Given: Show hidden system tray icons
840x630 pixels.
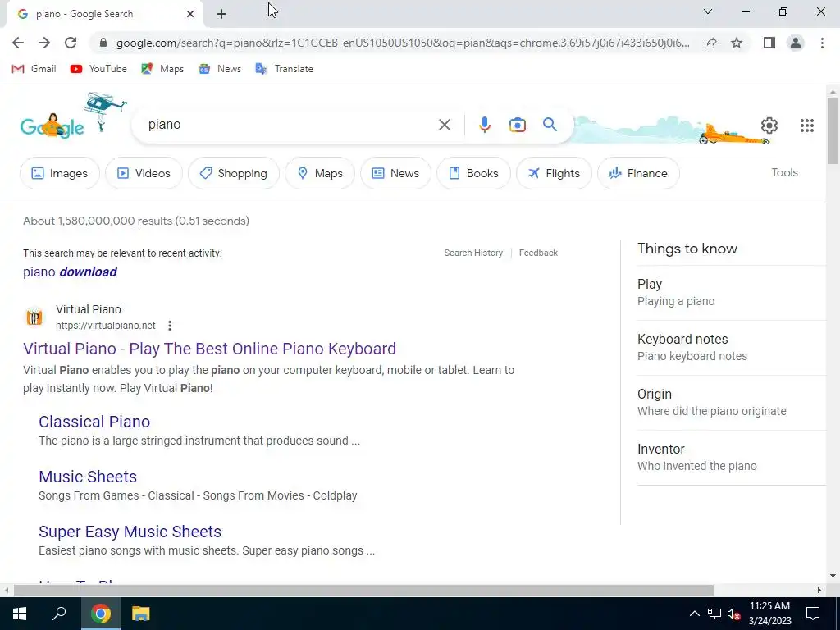Looking at the screenshot, I should 694,614.
